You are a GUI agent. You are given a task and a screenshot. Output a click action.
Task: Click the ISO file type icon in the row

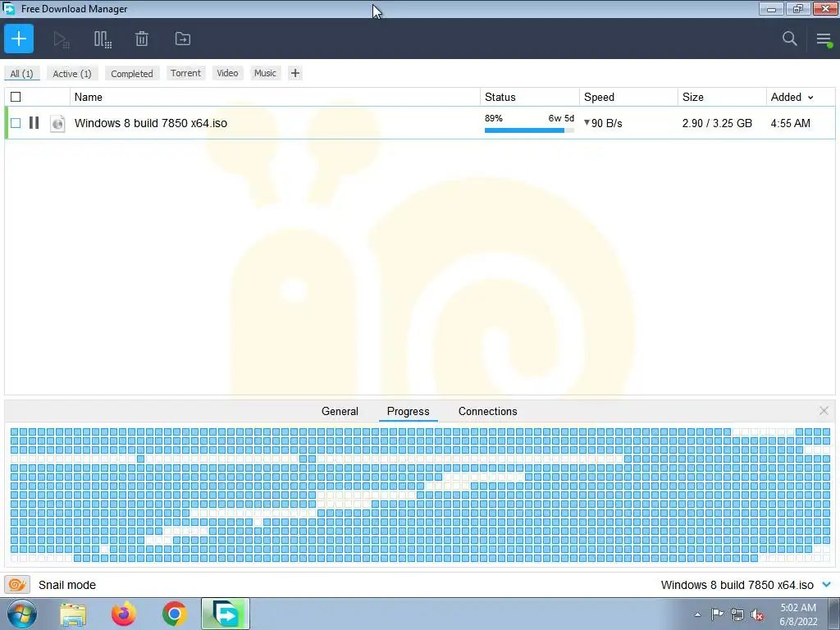(x=57, y=123)
